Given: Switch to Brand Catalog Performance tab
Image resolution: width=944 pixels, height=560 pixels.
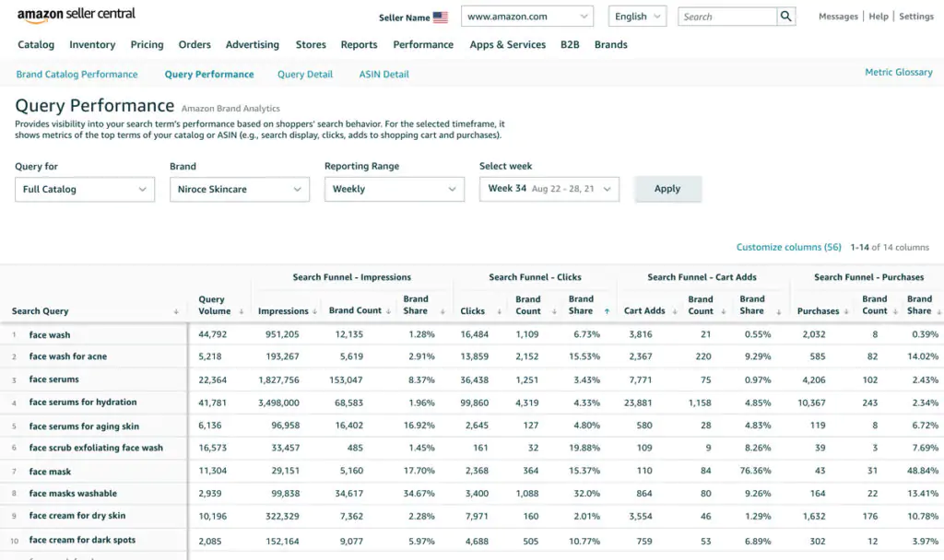Looking at the screenshot, I should (77, 75).
